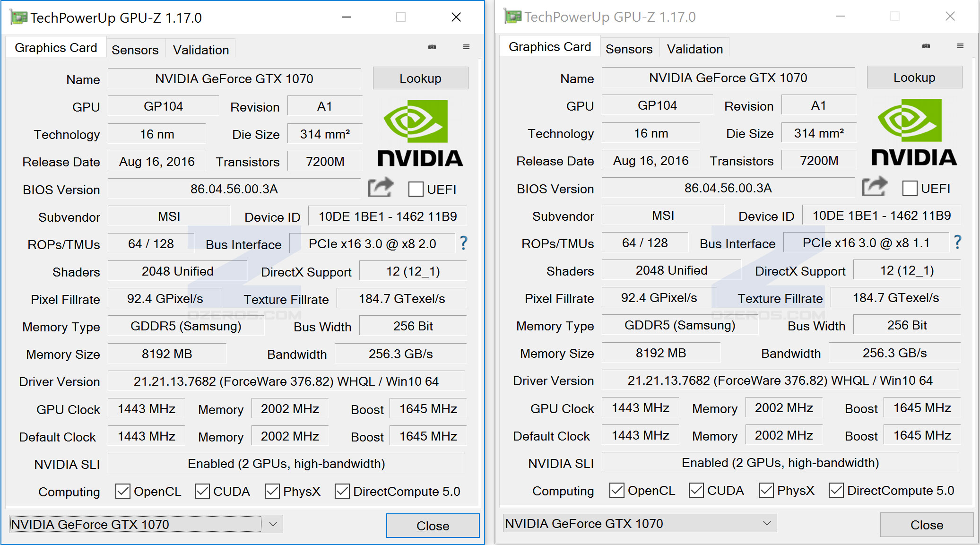The width and height of the screenshot is (980, 545).
Task: Click bus interface question mark in right window
Action: coord(958,242)
